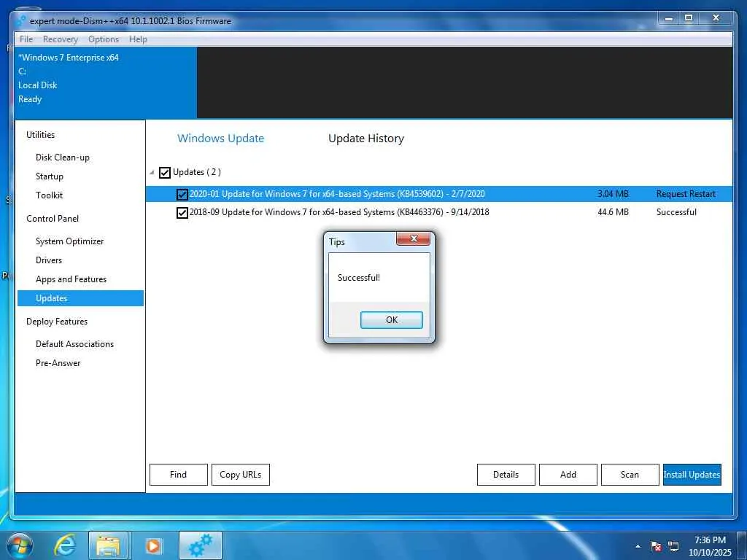Screen dimensions: 747x560
Task: Uncheck the KB4539602 update checkbox
Action: coord(182,194)
